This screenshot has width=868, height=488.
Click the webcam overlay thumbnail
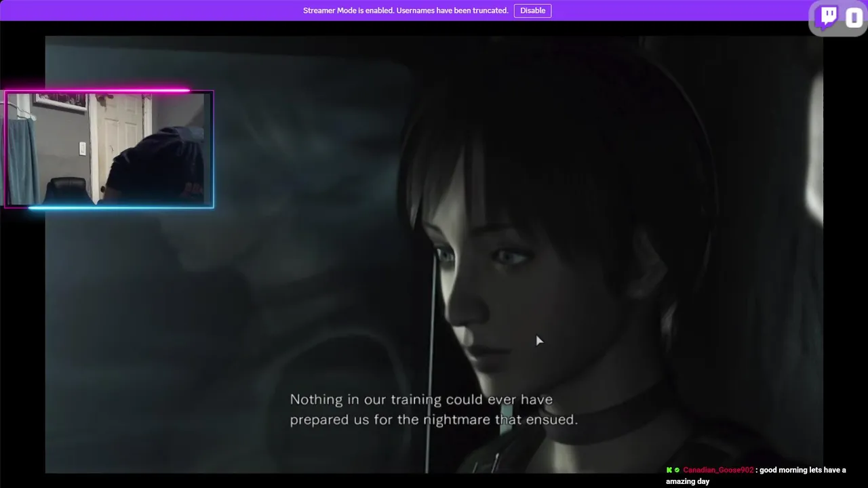(109, 149)
